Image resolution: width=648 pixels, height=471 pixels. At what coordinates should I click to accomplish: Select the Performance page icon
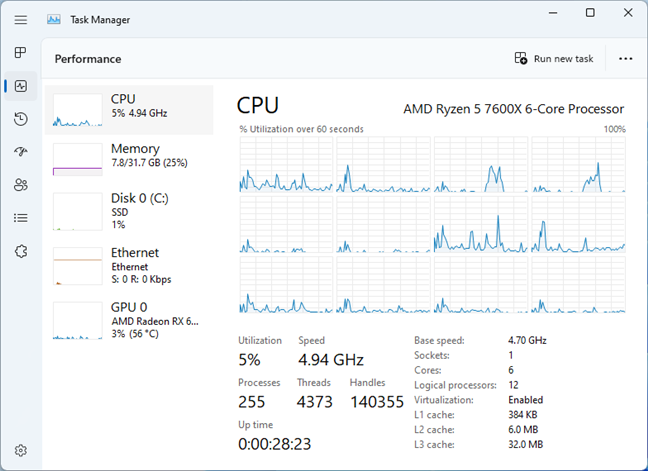[20, 86]
